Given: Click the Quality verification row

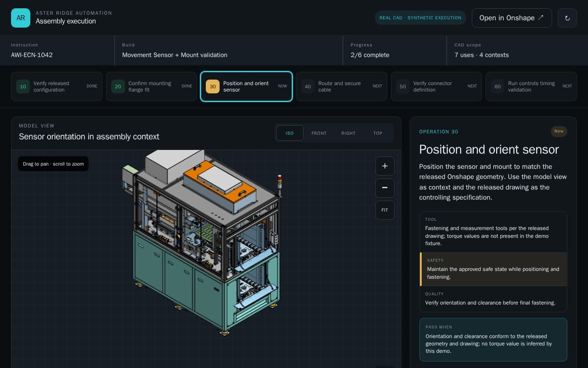Looking at the screenshot, I should [493, 299].
